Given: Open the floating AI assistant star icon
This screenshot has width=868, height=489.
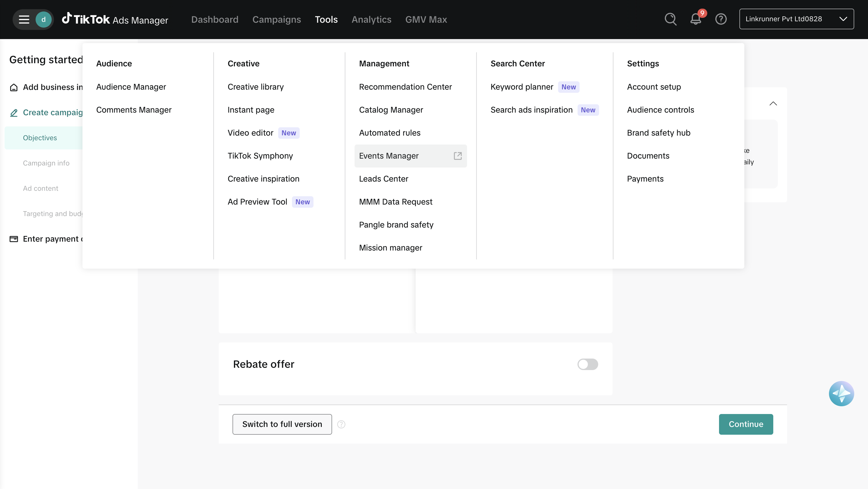Looking at the screenshot, I should [x=841, y=394].
